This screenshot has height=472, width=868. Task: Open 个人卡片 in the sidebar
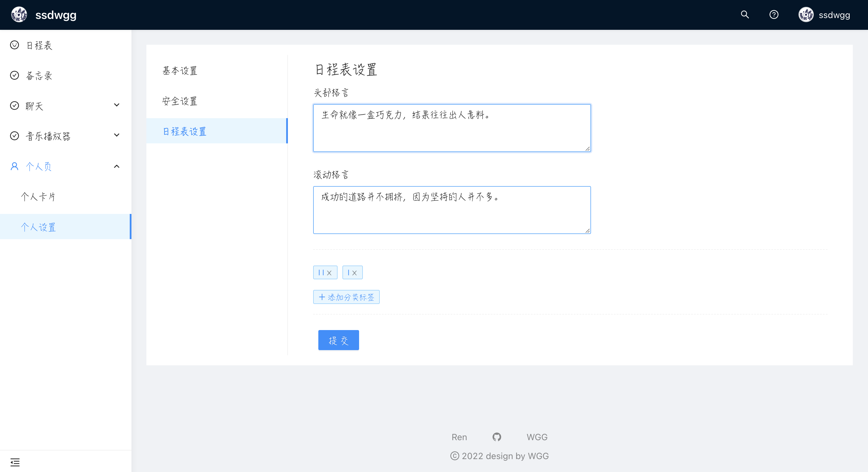38,197
